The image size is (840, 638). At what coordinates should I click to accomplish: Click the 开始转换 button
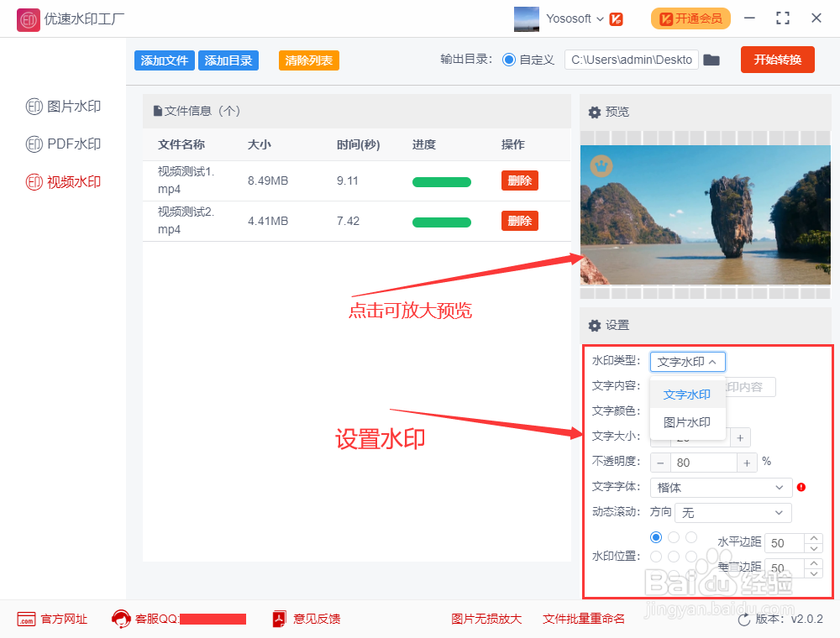click(x=777, y=60)
